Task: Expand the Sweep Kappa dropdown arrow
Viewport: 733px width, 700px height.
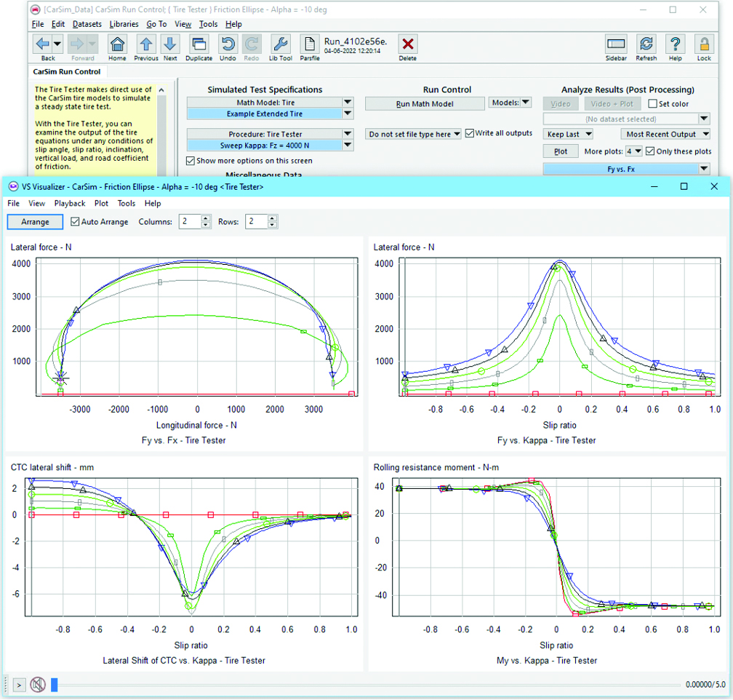Action: coord(348,146)
